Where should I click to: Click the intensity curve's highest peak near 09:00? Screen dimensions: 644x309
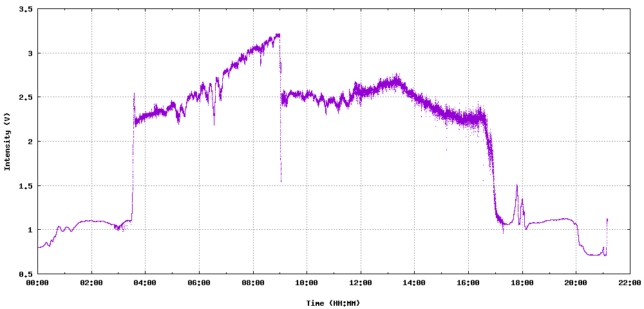(278, 35)
